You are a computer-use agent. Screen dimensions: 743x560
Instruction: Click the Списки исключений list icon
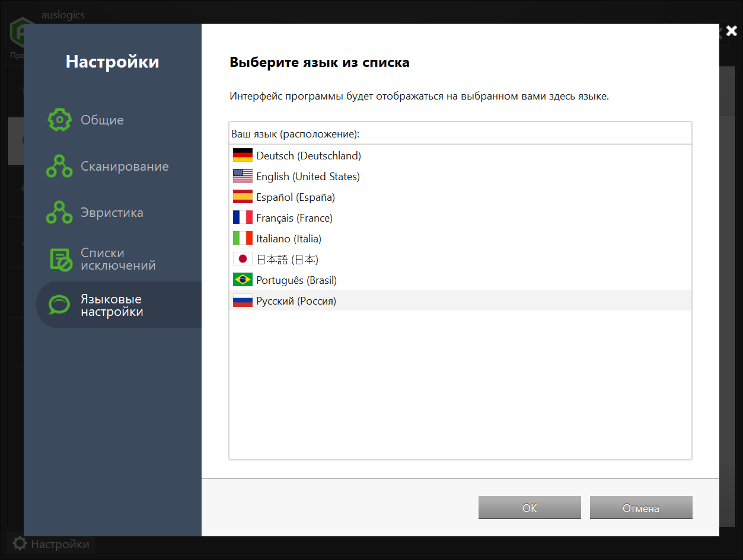click(x=60, y=259)
